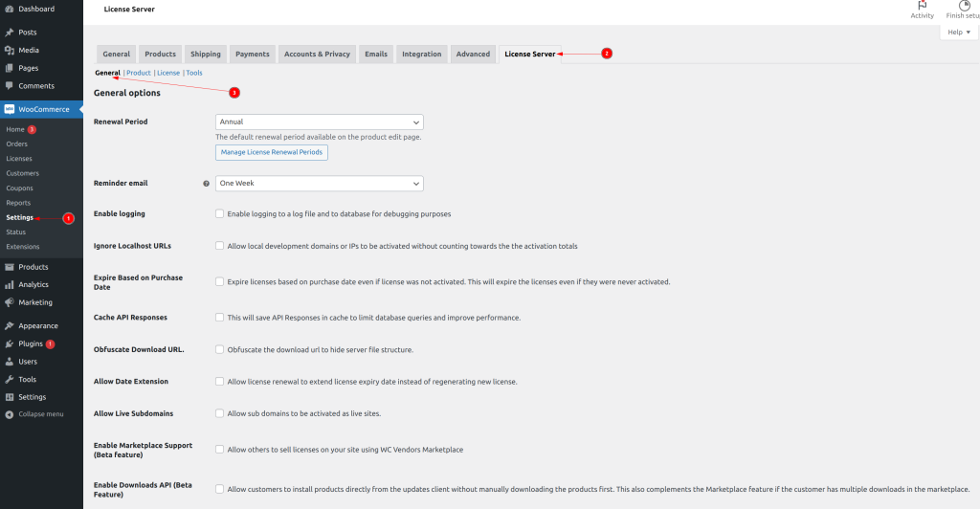
Task: Check Enable Downloads API checkbox
Action: pyautogui.click(x=219, y=489)
